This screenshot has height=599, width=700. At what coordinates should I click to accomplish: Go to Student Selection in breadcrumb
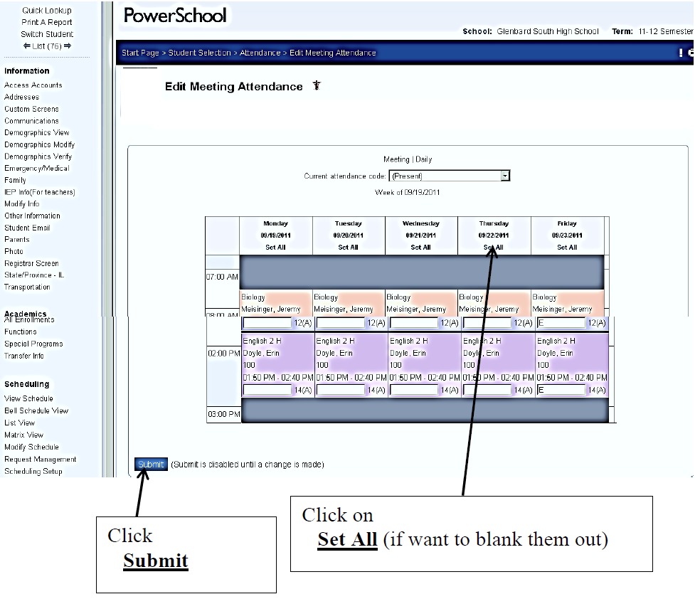click(x=199, y=53)
